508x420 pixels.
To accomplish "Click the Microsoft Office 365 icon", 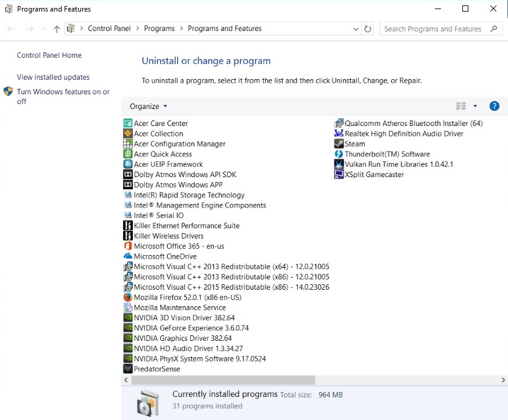I will [x=128, y=247].
